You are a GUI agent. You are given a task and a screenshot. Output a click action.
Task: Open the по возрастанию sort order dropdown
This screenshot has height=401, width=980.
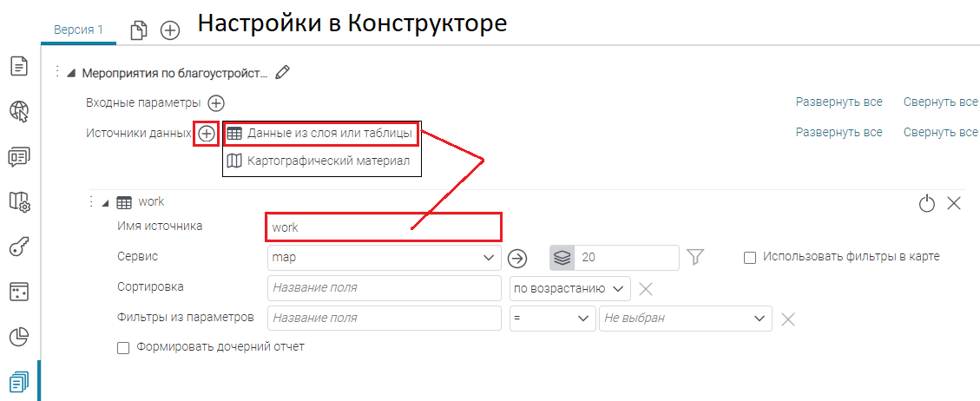coord(569,288)
